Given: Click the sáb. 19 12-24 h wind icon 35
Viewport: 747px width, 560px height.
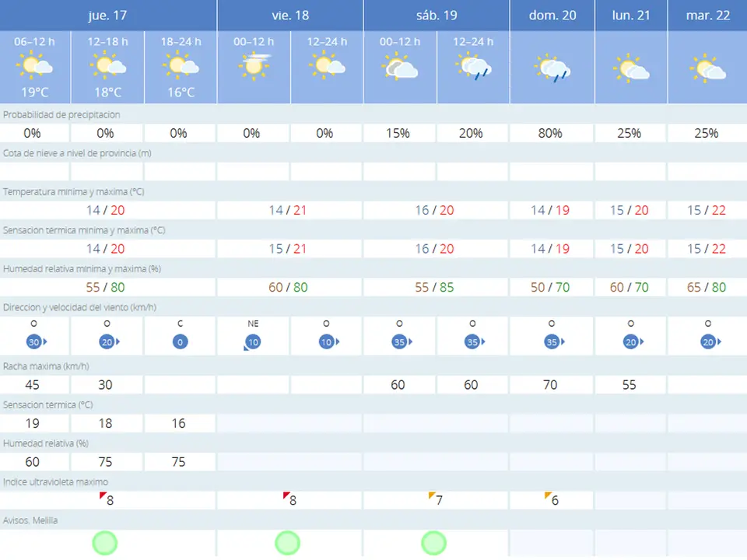Looking at the screenshot, I should pyautogui.click(x=475, y=342).
